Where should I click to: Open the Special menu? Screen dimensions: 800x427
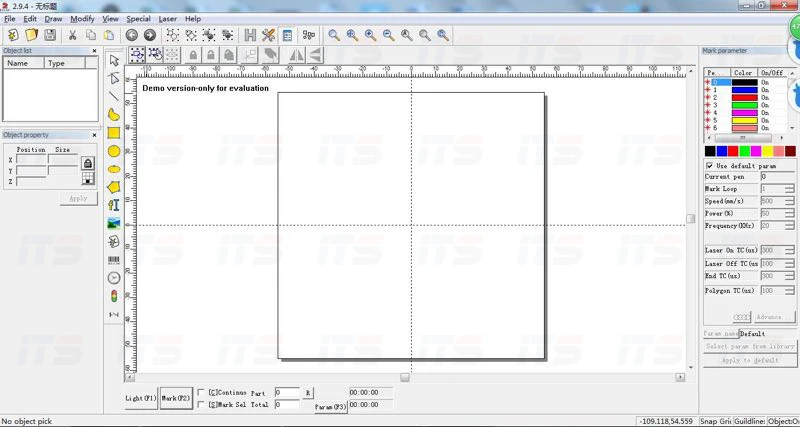pos(138,19)
